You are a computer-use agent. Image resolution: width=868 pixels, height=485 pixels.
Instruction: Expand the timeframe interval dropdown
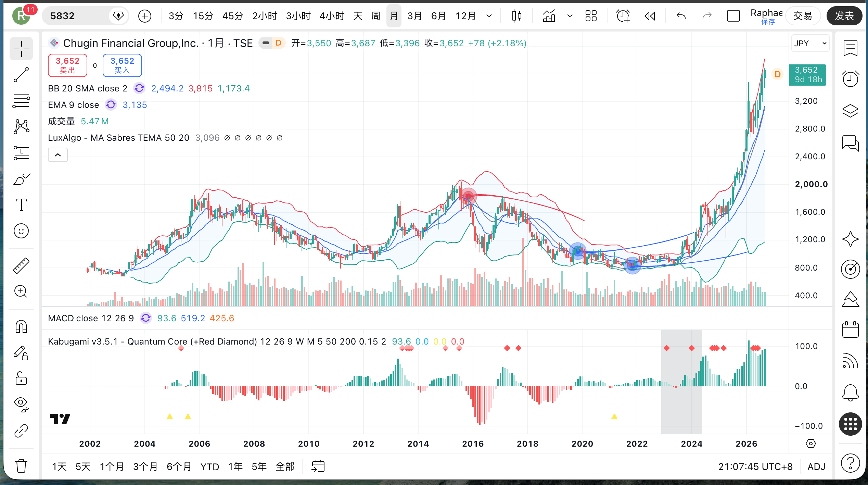[489, 16]
